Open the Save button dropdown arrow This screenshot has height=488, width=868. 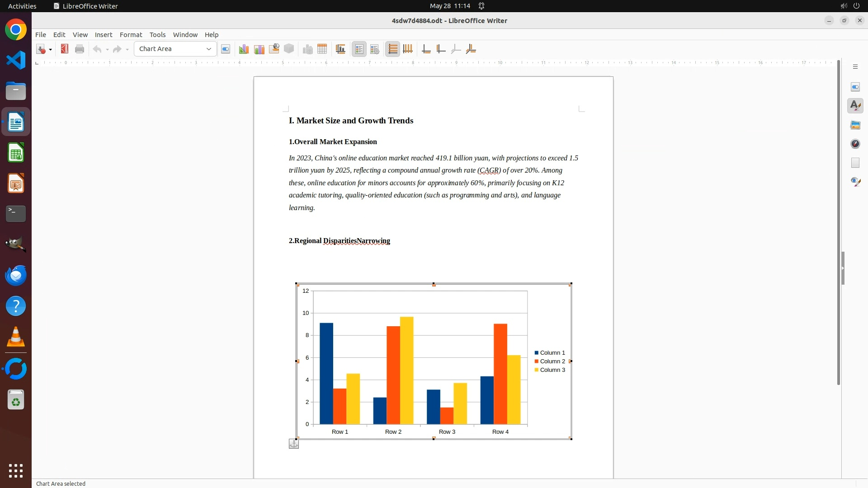click(x=50, y=49)
